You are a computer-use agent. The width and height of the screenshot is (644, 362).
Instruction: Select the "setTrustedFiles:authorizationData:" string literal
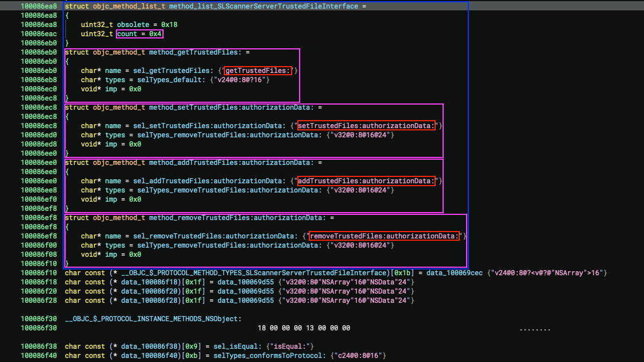367,126
